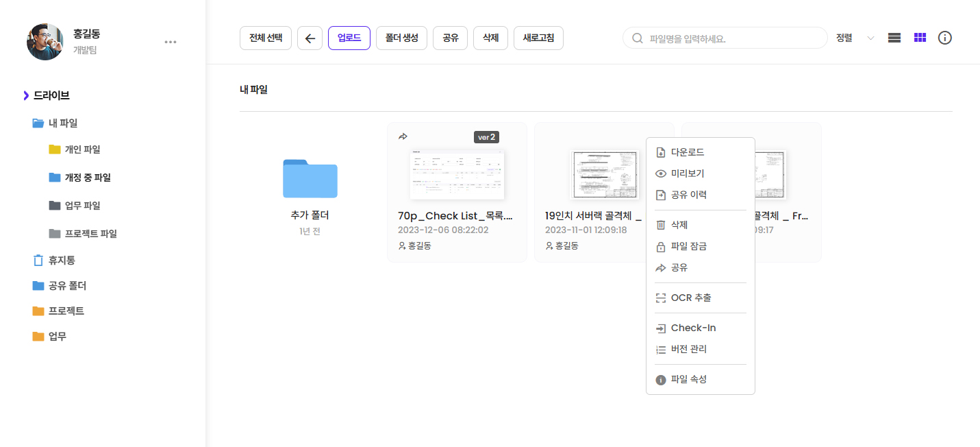Image resolution: width=980 pixels, height=447 pixels.
Task: Switch to list view layout icon
Action: [x=894, y=38]
